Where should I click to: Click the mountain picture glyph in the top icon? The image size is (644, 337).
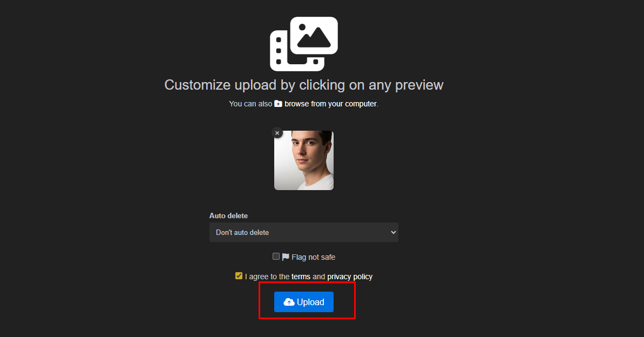coord(314,36)
